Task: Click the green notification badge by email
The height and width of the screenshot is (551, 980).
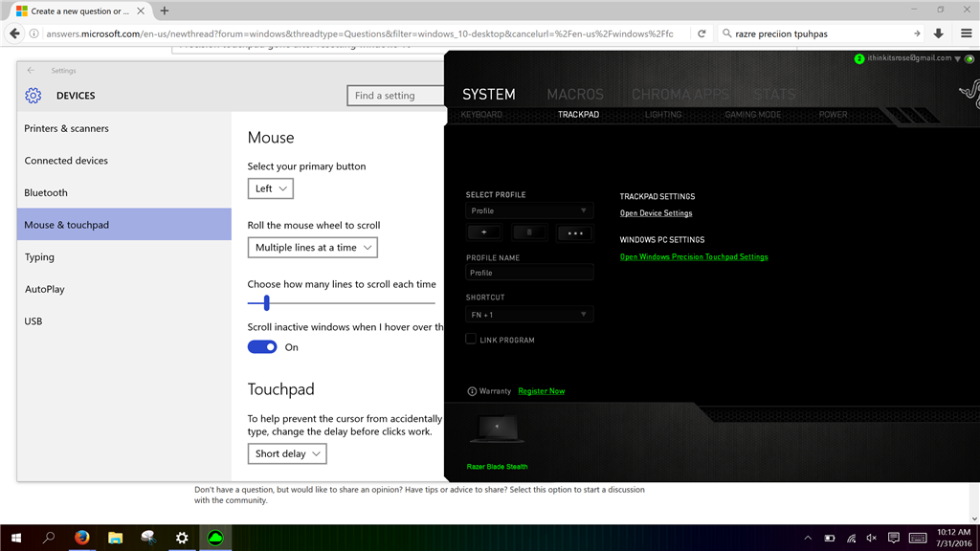Action: pos(859,58)
